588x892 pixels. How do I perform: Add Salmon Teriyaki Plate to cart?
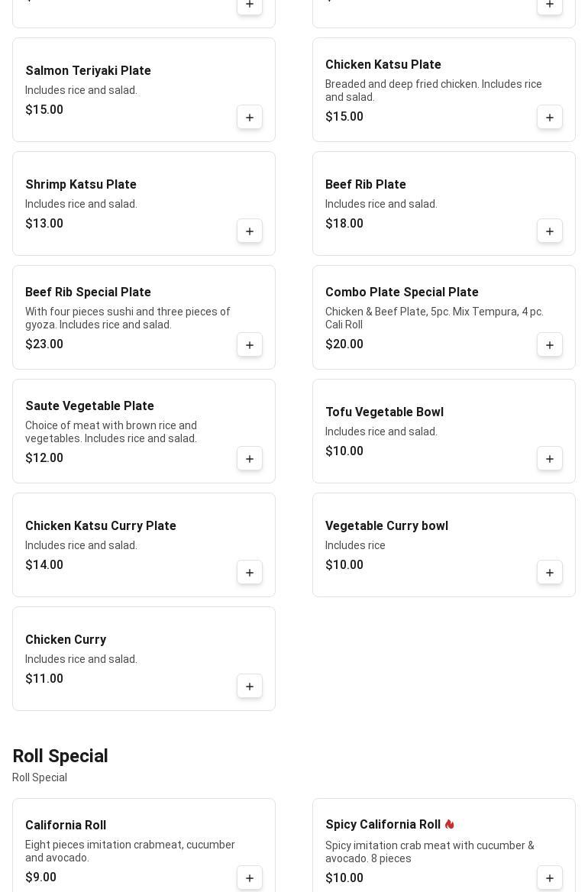pos(250,118)
